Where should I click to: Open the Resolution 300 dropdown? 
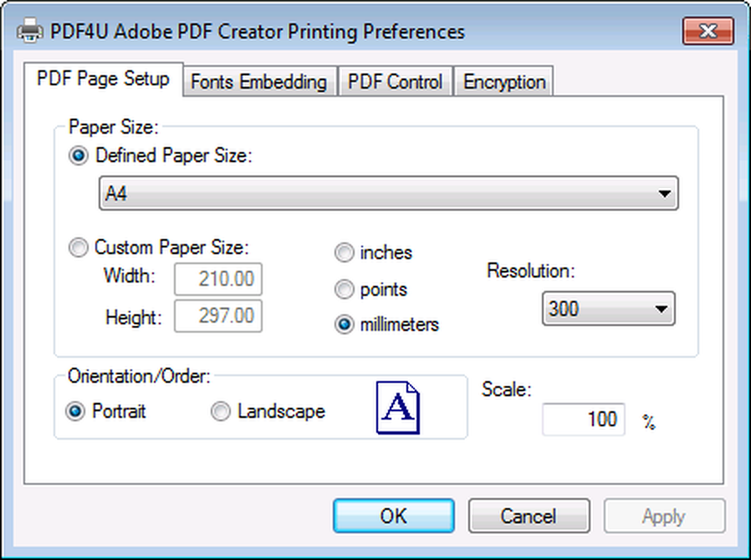coord(608,308)
